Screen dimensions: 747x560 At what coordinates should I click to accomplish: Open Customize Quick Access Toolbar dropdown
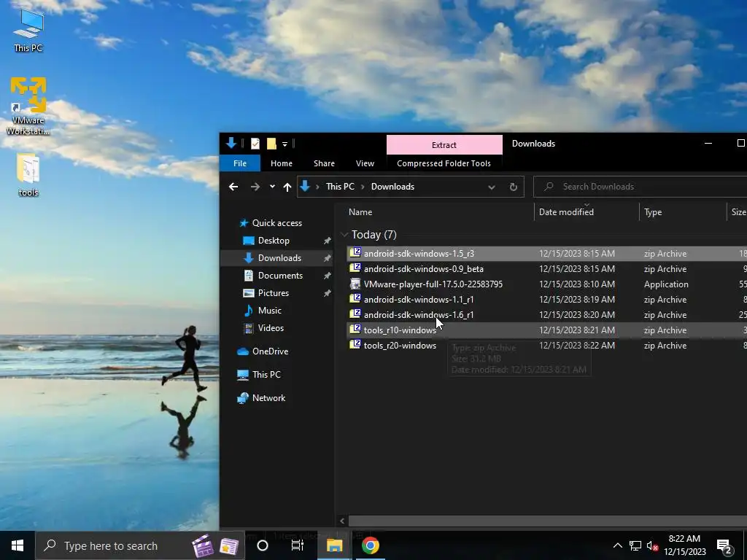pos(285,144)
